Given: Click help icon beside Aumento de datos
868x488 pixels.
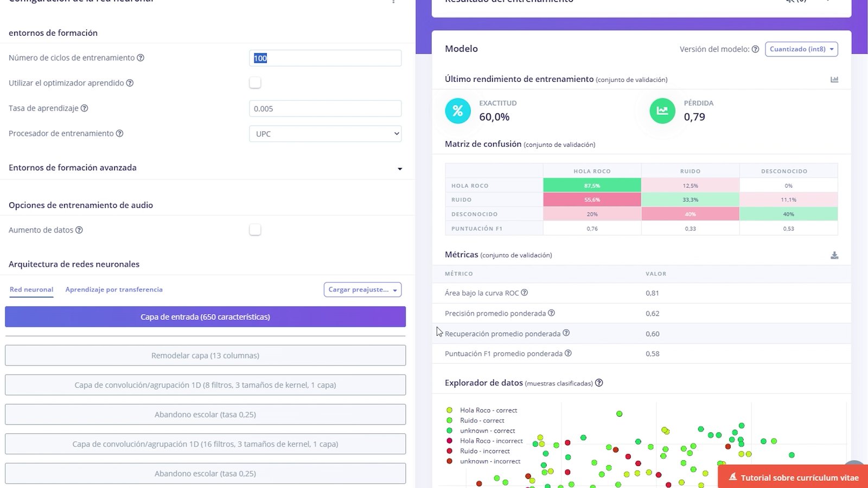Looking at the screenshot, I should click(x=79, y=230).
